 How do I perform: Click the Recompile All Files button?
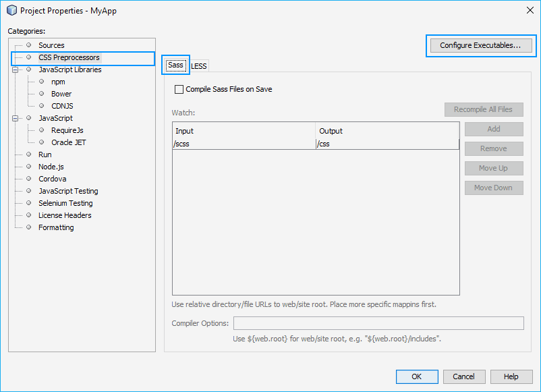click(484, 109)
